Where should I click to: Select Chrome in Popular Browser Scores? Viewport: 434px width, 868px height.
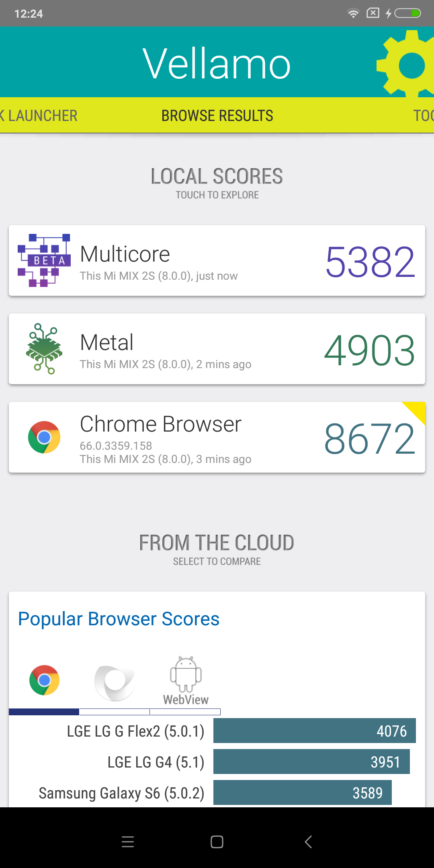click(44, 680)
